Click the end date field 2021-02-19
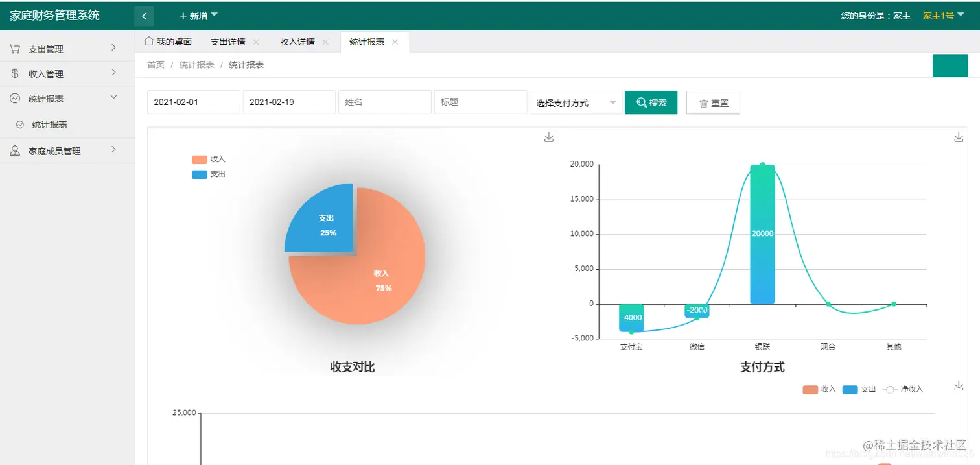This screenshot has height=465, width=980. [289, 102]
